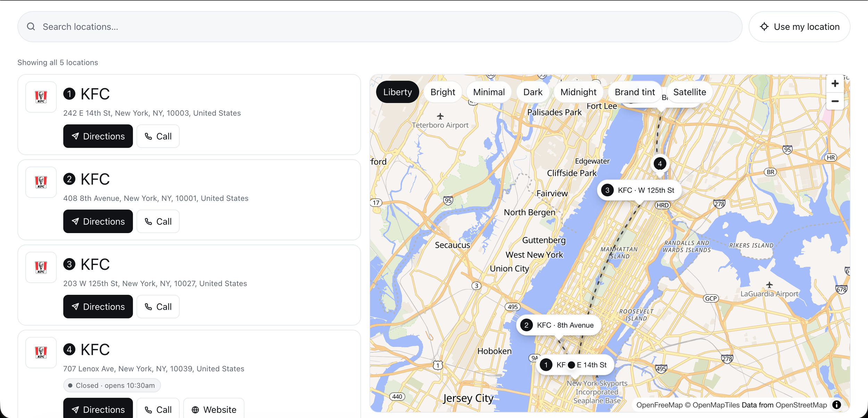This screenshot has height=418, width=868.
Task: Click the Showing all 5 locations text
Action: click(x=58, y=62)
